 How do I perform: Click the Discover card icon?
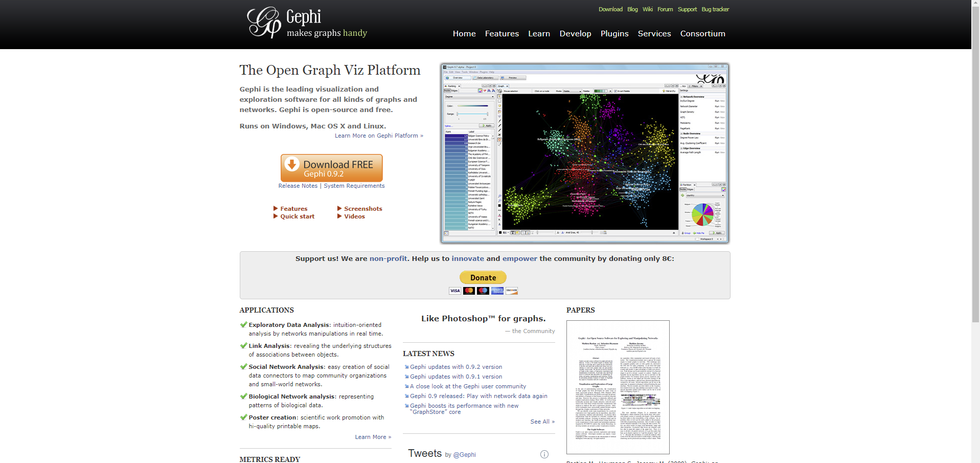pos(512,291)
